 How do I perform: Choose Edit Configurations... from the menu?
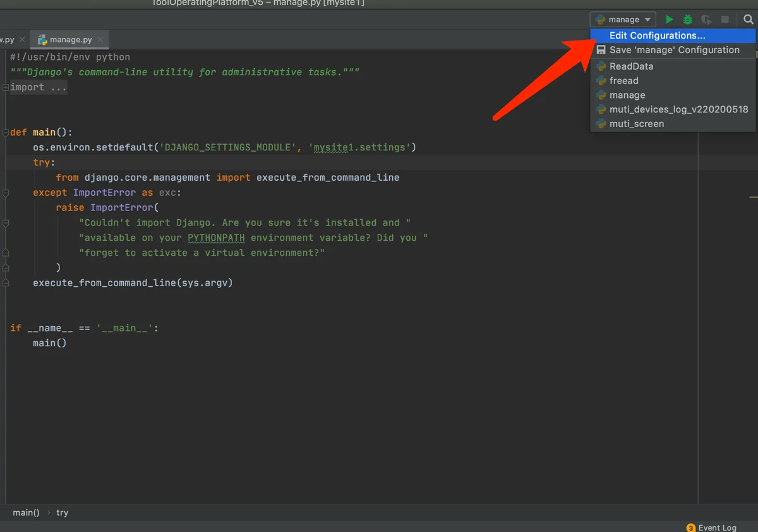673,36
